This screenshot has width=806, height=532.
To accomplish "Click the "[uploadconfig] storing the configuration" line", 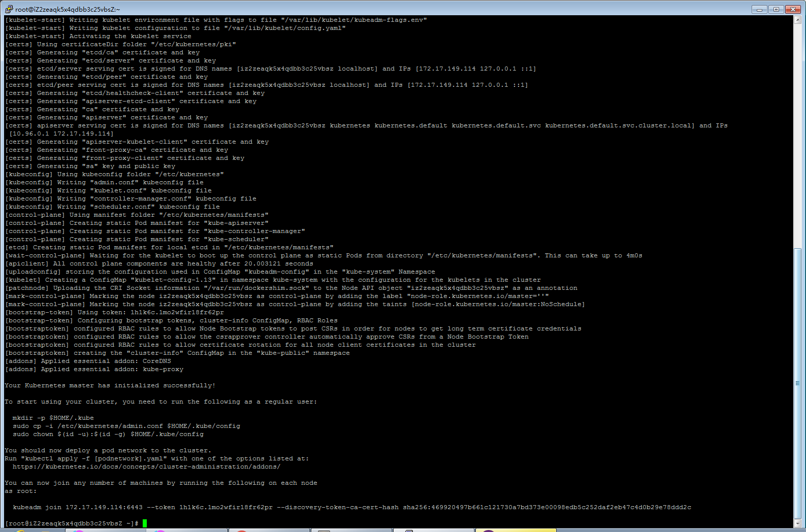I will click(220, 272).
